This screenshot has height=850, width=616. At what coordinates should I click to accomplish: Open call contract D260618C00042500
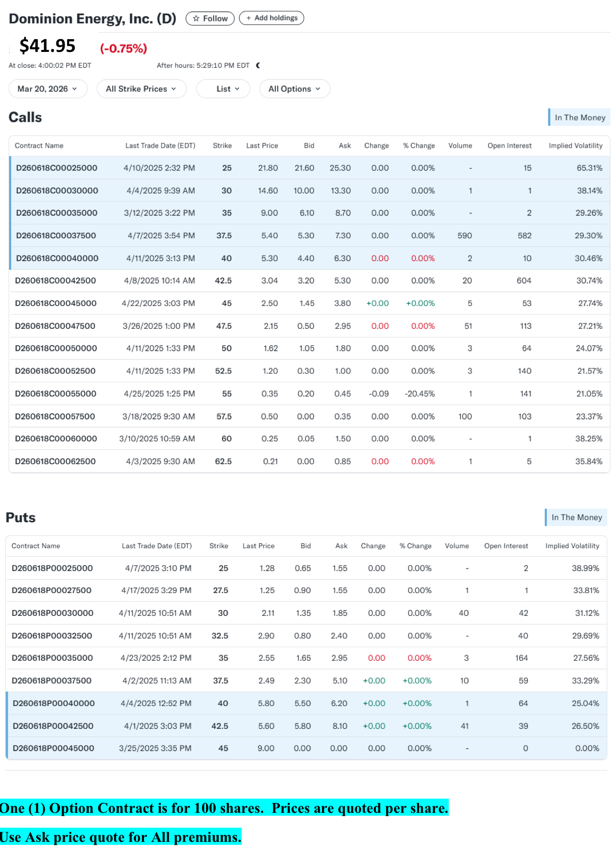(55, 280)
